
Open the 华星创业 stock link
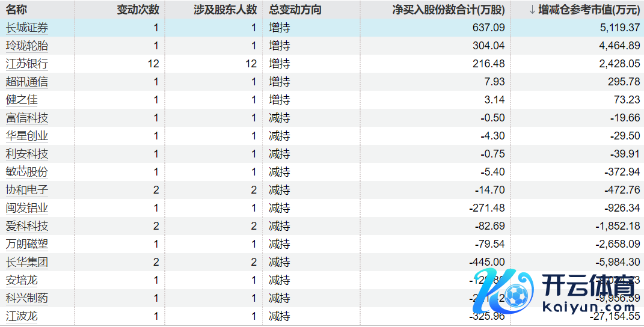tap(27, 136)
